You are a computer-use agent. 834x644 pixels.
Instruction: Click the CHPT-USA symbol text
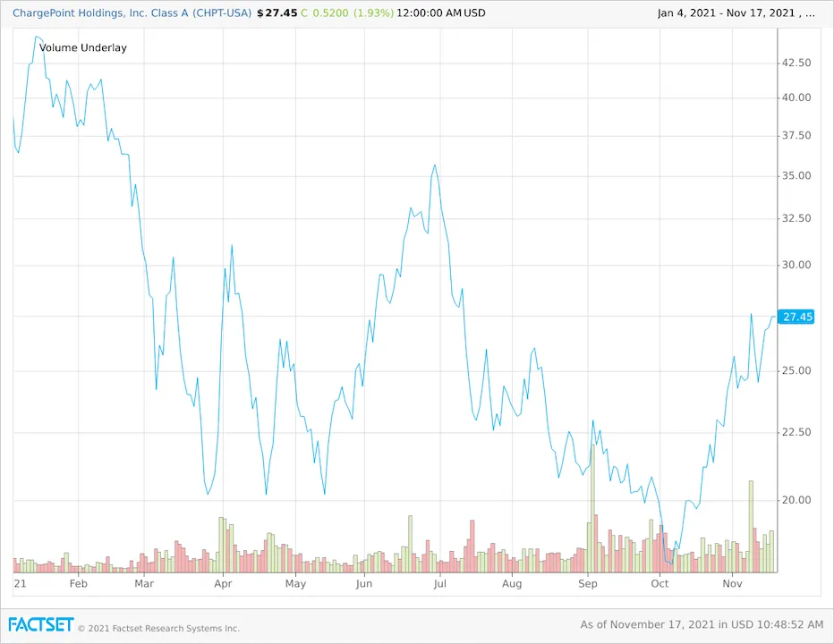coord(223,13)
